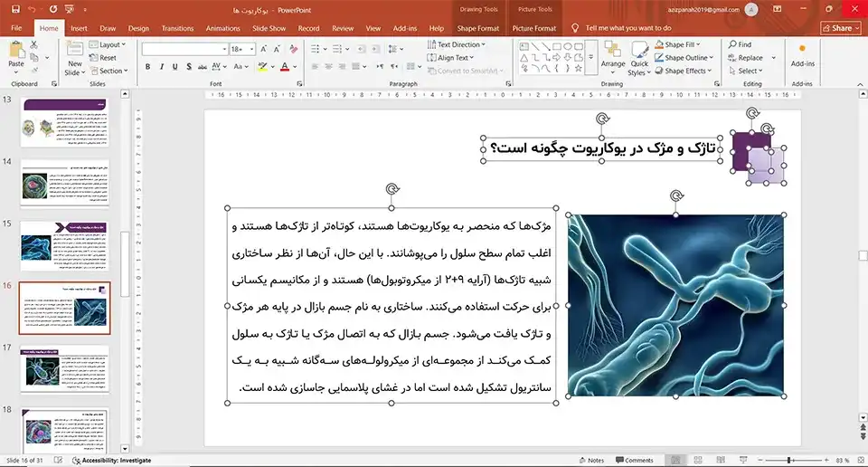The image size is (868, 467).
Task: Select the Triangle shape in gallery
Action: click(524, 58)
